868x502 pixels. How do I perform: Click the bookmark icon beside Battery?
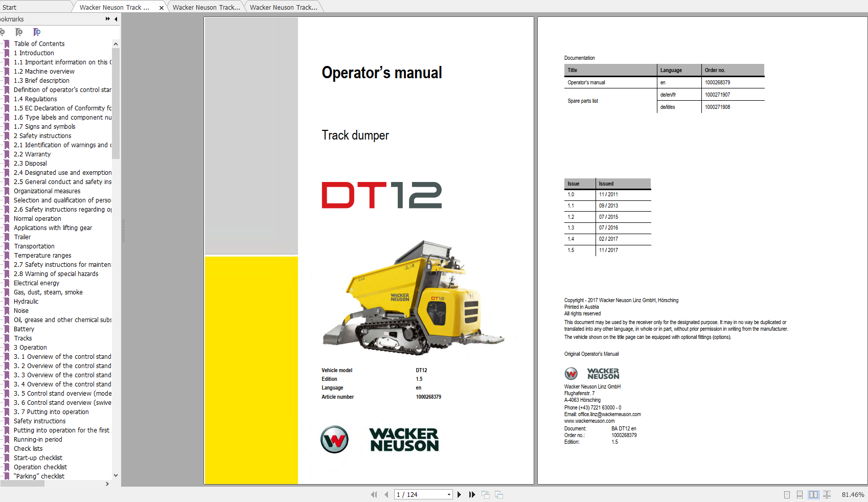7,329
